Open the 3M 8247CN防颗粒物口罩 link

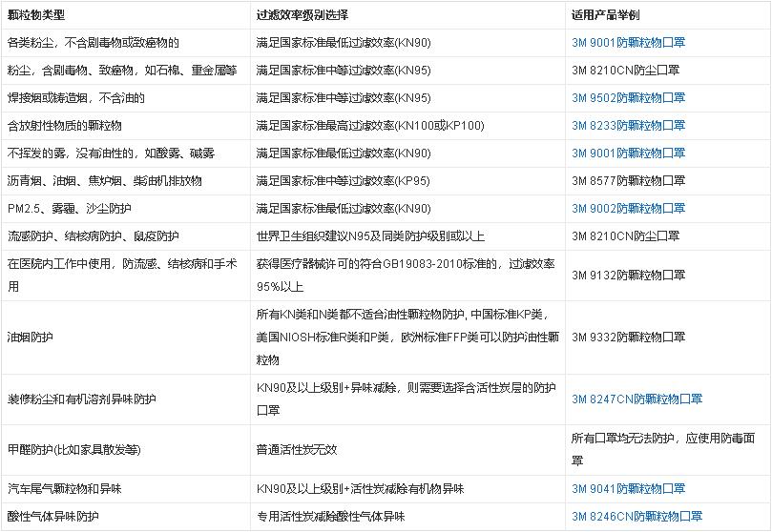pos(636,399)
